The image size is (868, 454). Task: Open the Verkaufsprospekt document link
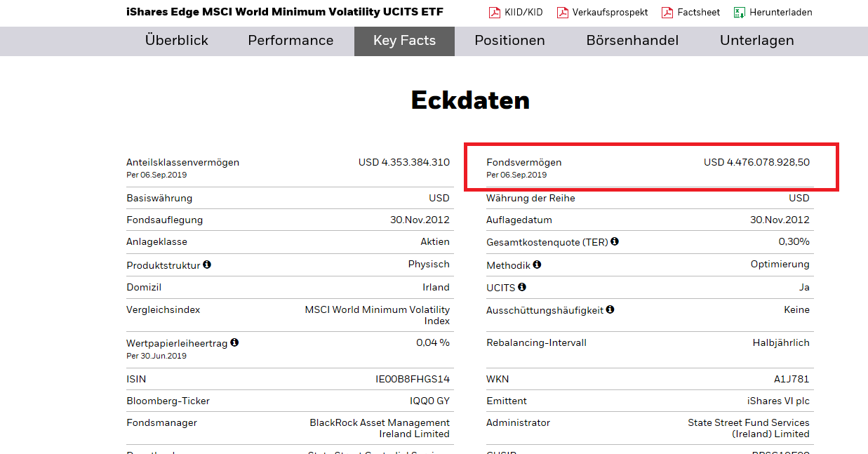pyautogui.click(x=610, y=13)
